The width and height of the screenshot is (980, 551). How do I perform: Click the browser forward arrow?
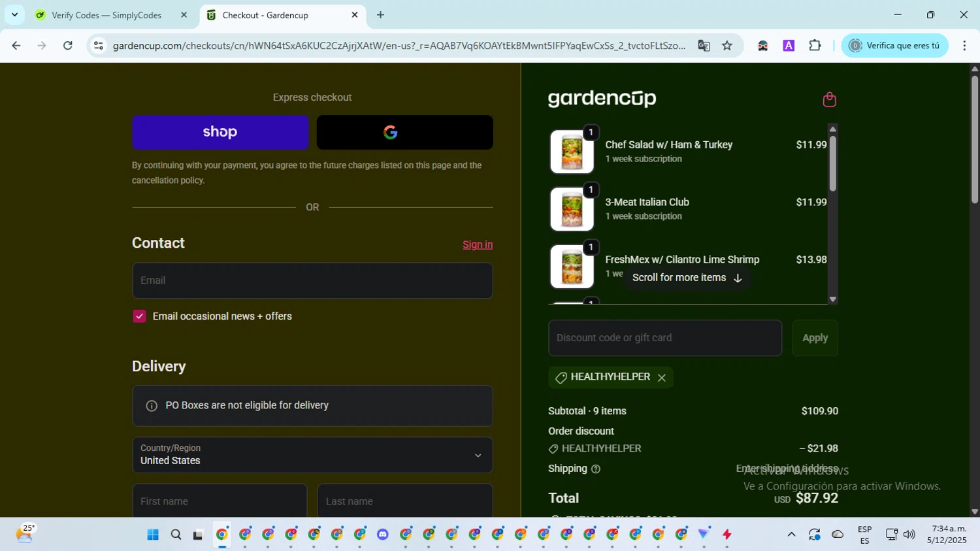42,46
